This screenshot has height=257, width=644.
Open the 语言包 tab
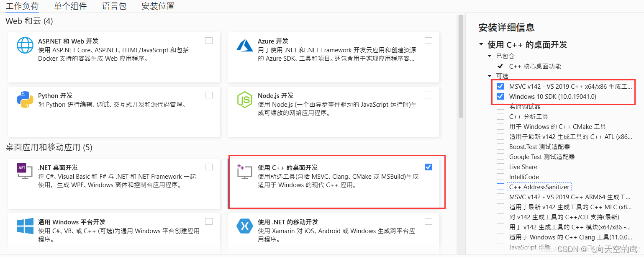114,6
